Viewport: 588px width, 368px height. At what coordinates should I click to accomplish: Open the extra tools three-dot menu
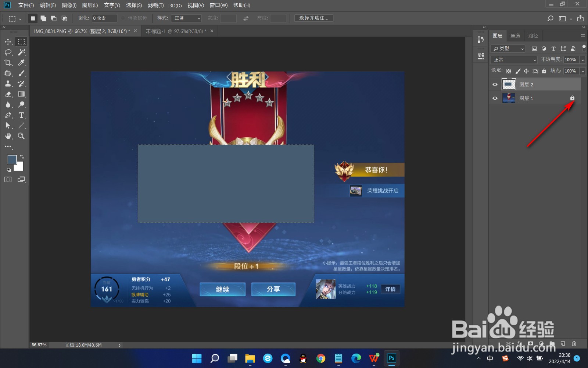tap(8, 146)
